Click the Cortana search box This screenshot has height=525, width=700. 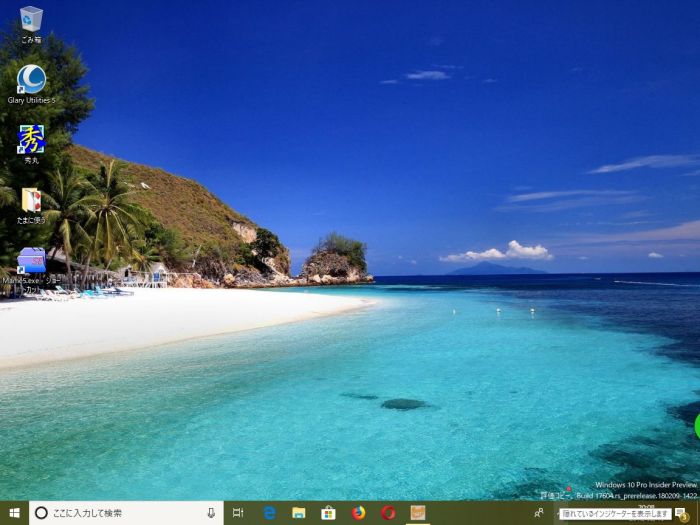[120, 513]
